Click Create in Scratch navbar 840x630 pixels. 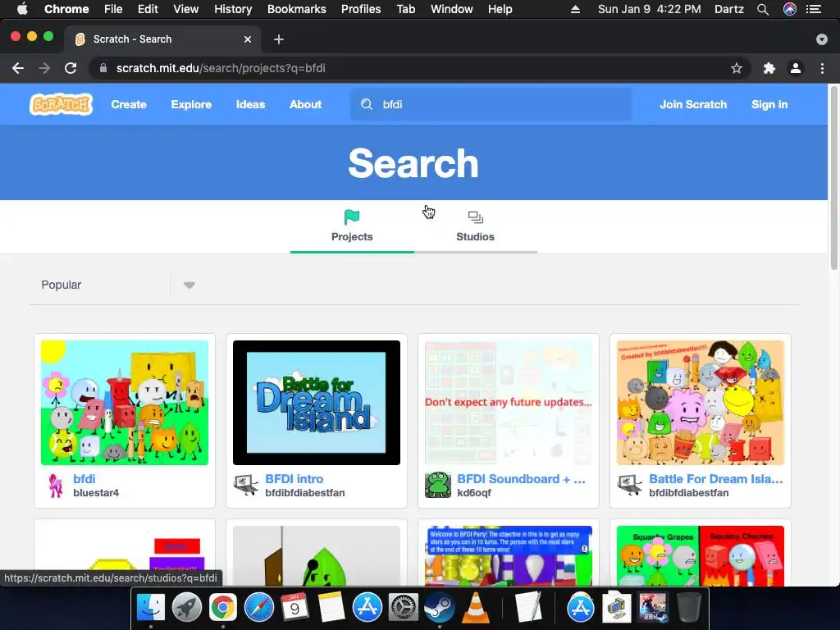129,104
